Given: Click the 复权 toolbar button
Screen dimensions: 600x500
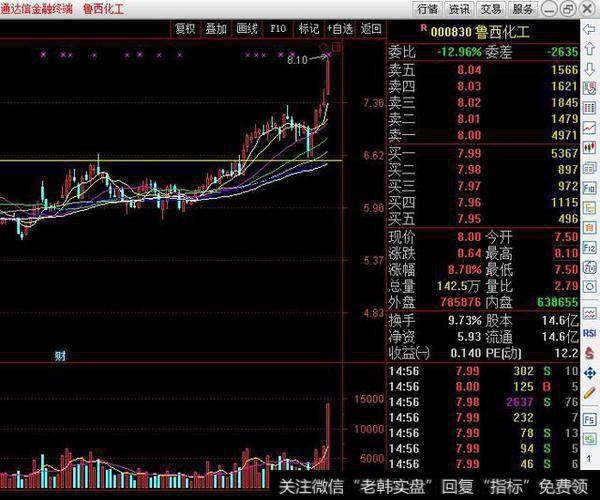Looking at the screenshot, I should pos(185,29).
